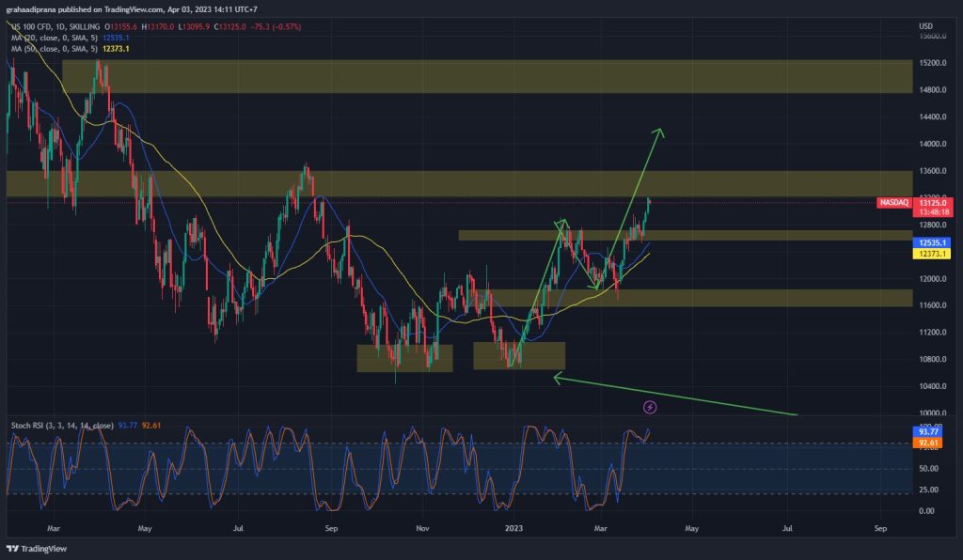Screen dimensions: 963x560
Task: Click the 10800.0 price scale value
Action: point(932,359)
